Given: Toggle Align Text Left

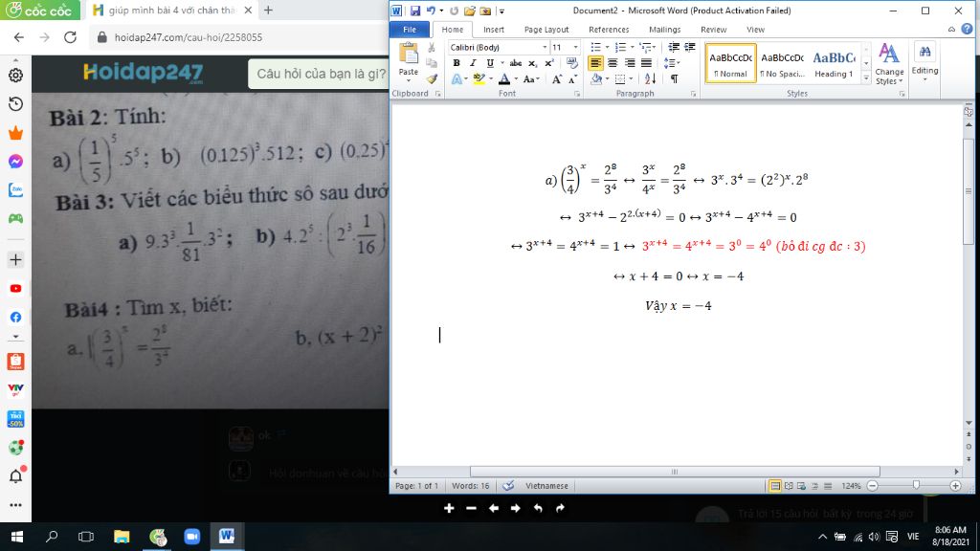Looking at the screenshot, I should pyautogui.click(x=595, y=63).
